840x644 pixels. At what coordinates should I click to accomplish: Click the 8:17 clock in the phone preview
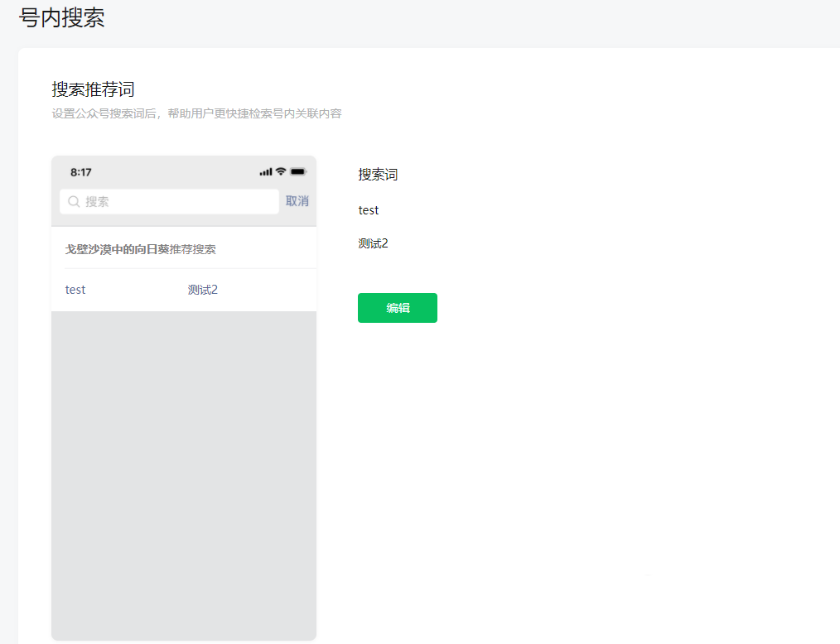[81, 171]
